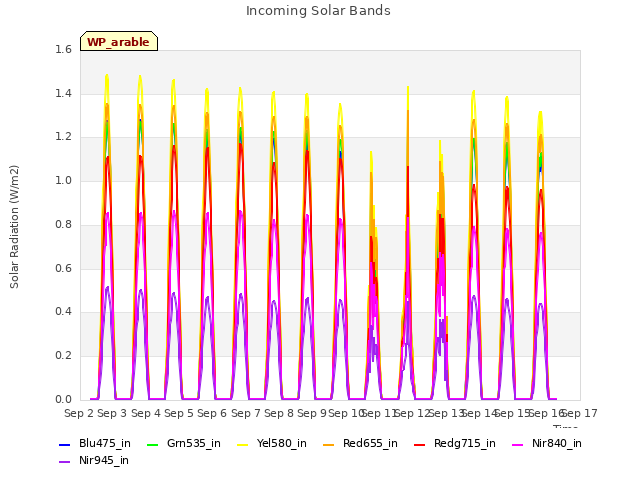
Task: Click the yellow Yel580_in legend swatch
Action: click(242, 444)
